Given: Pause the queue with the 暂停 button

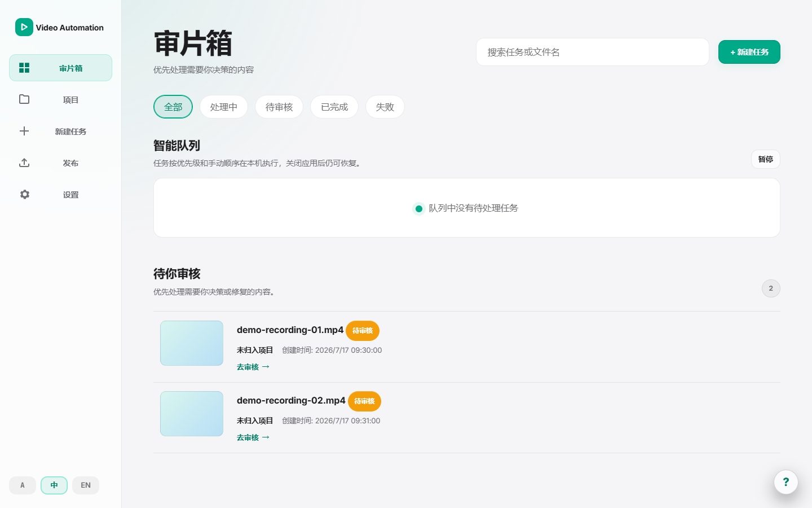Looking at the screenshot, I should point(766,159).
